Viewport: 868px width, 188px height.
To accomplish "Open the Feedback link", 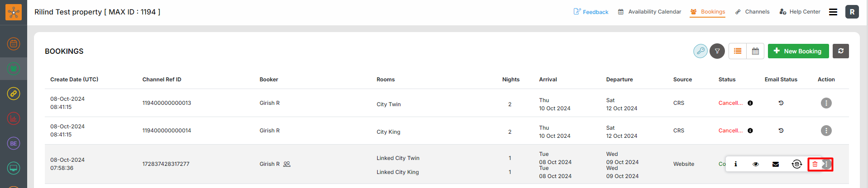I will coord(591,12).
